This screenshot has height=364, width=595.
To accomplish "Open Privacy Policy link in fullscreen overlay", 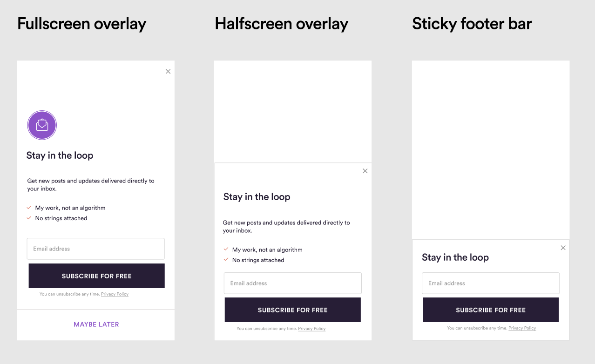I will coord(115,294).
